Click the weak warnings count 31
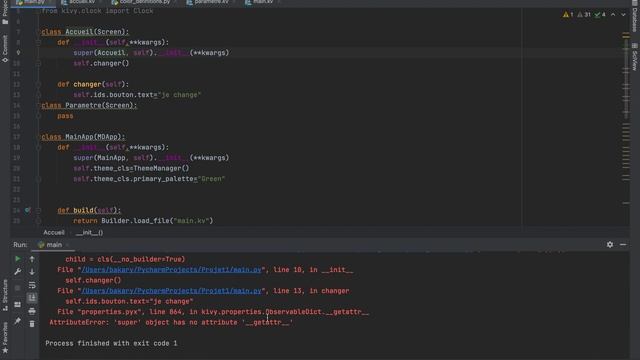640x360 pixels. (584, 15)
